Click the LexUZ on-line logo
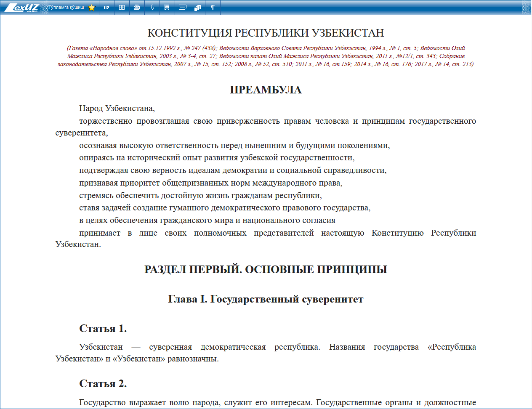532x409 pixels. (21, 8)
